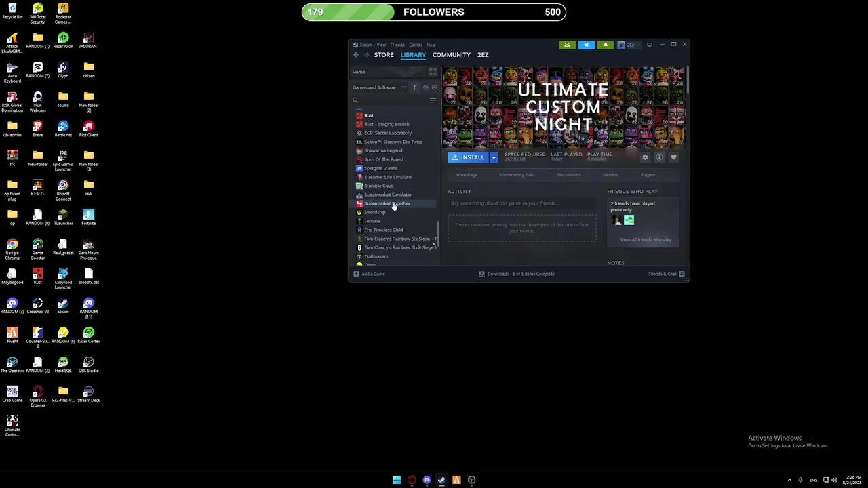The image size is (868, 488).
Task: Open the Guides link
Action: pos(611,175)
